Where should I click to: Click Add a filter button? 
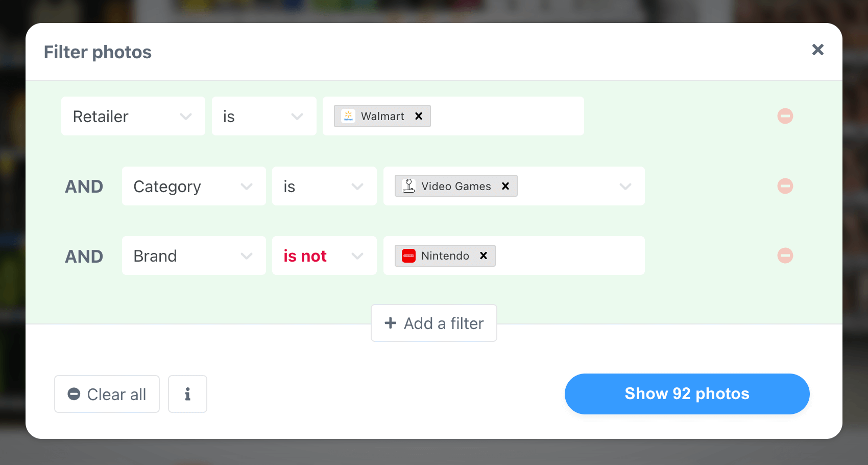(x=433, y=323)
